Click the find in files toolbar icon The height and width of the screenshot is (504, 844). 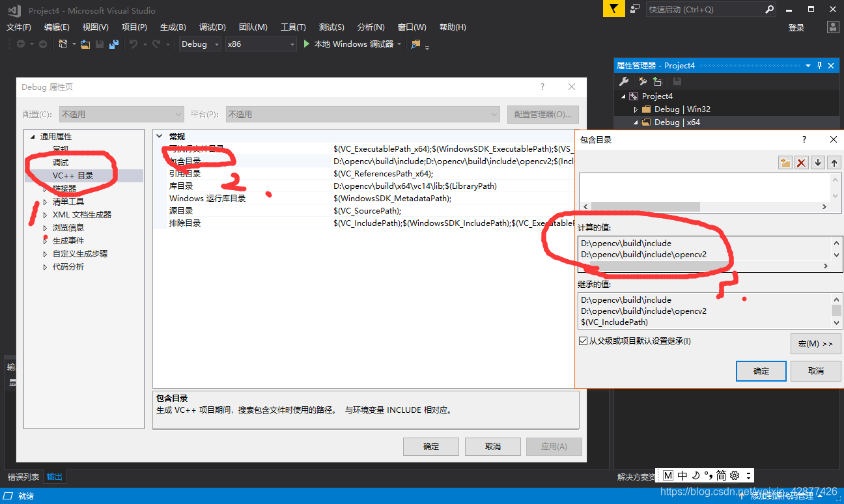pos(416,44)
